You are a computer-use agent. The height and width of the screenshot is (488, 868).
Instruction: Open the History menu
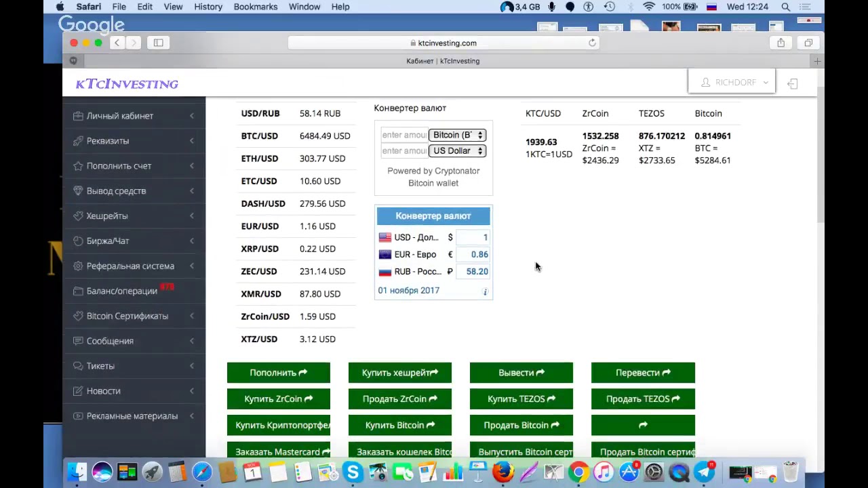[208, 7]
